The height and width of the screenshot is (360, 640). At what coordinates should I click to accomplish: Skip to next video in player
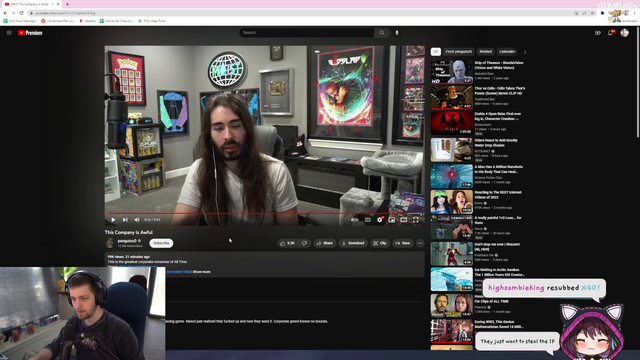coord(125,220)
